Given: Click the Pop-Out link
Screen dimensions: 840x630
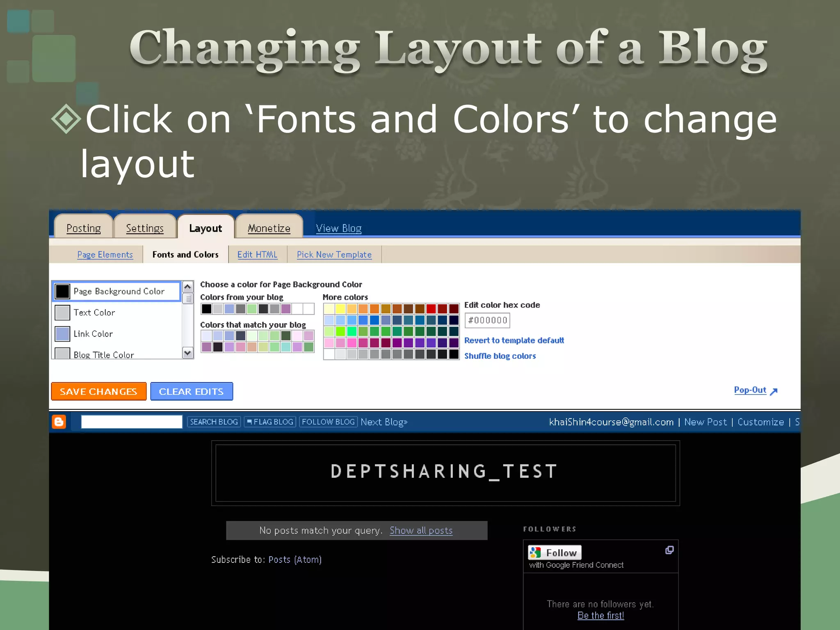Looking at the screenshot, I should (x=750, y=390).
